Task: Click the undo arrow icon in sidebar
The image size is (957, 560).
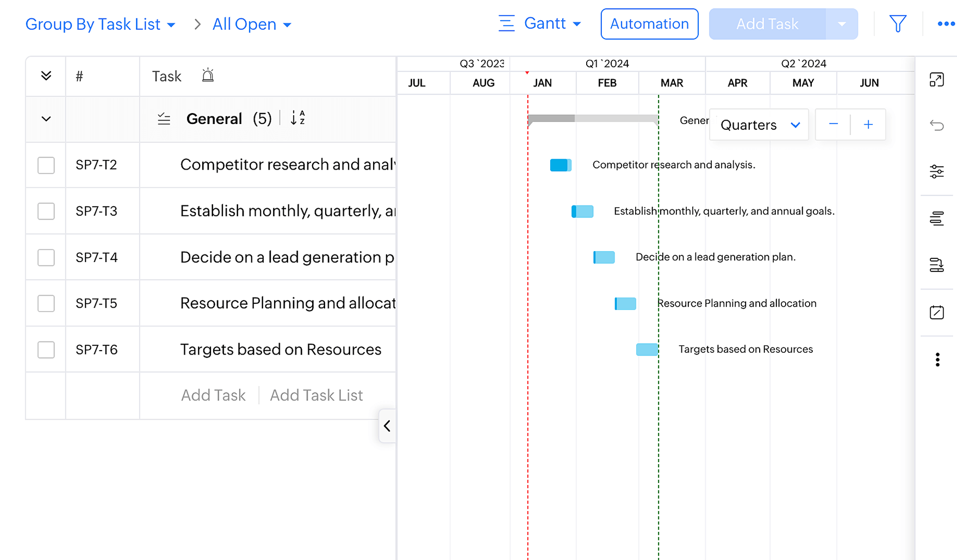Action: (936, 126)
